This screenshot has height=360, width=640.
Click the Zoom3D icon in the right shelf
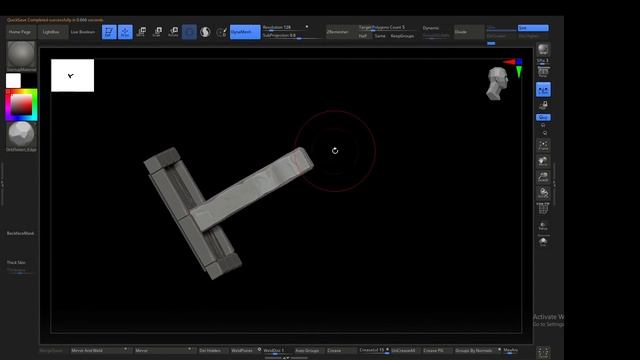point(543,177)
